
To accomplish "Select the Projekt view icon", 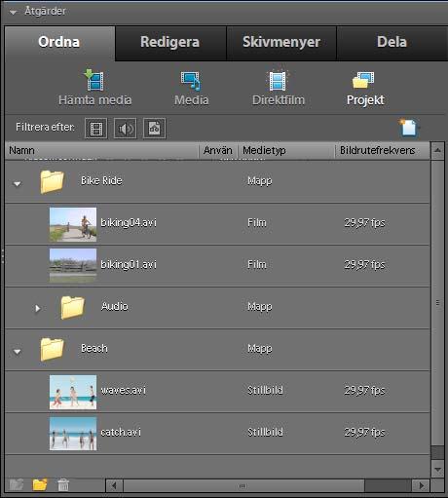I will 363,80.
